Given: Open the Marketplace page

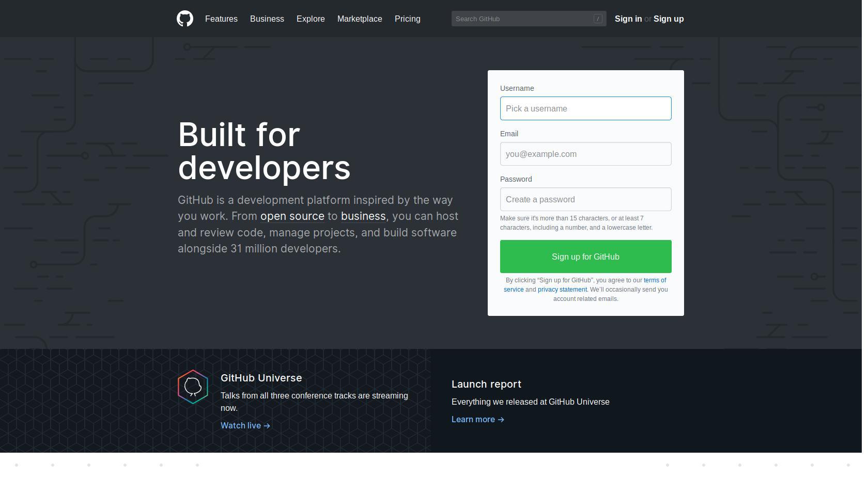Looking at the screenshot, I should [360, 19].
